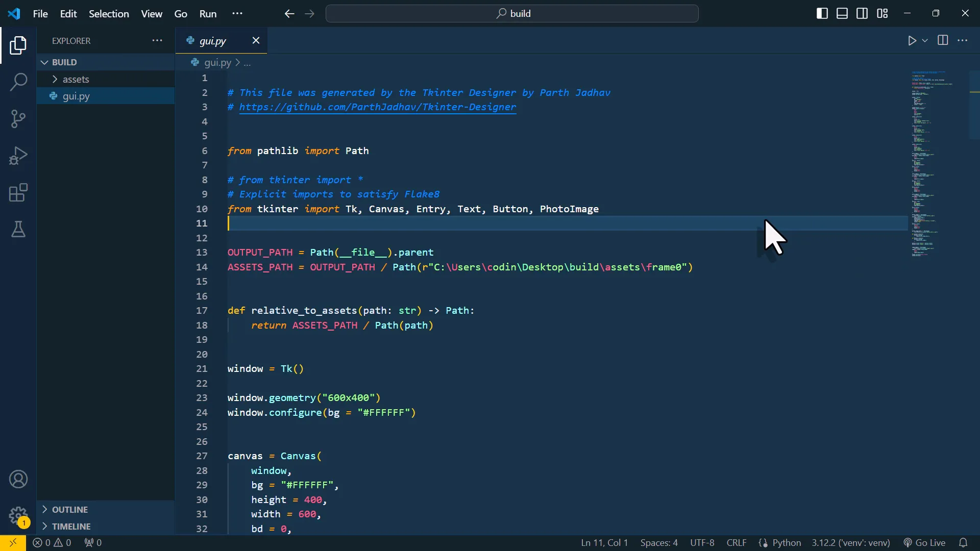Run the Python file with the play button

[x=913, y=41]
